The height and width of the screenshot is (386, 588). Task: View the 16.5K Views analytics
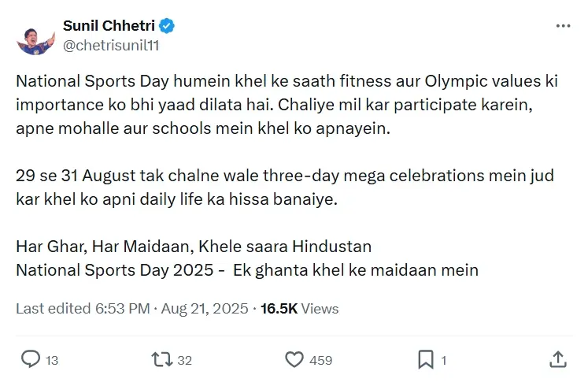299,309
